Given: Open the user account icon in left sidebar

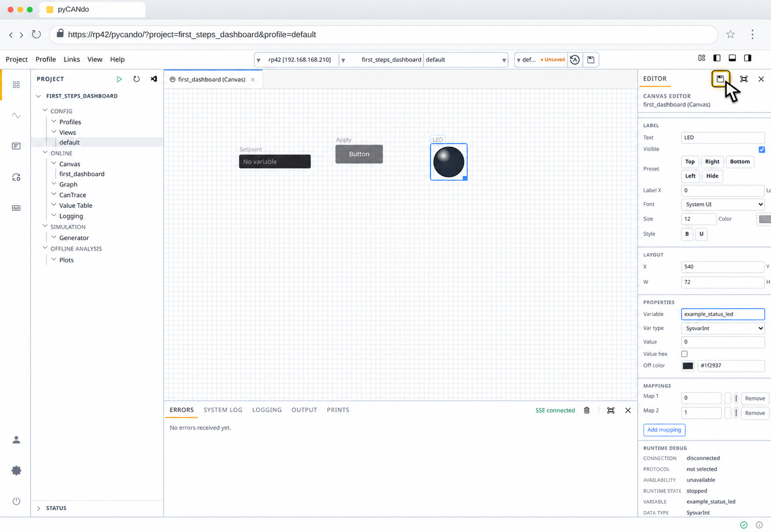Looking at the screenshot, I should (16, 440).
